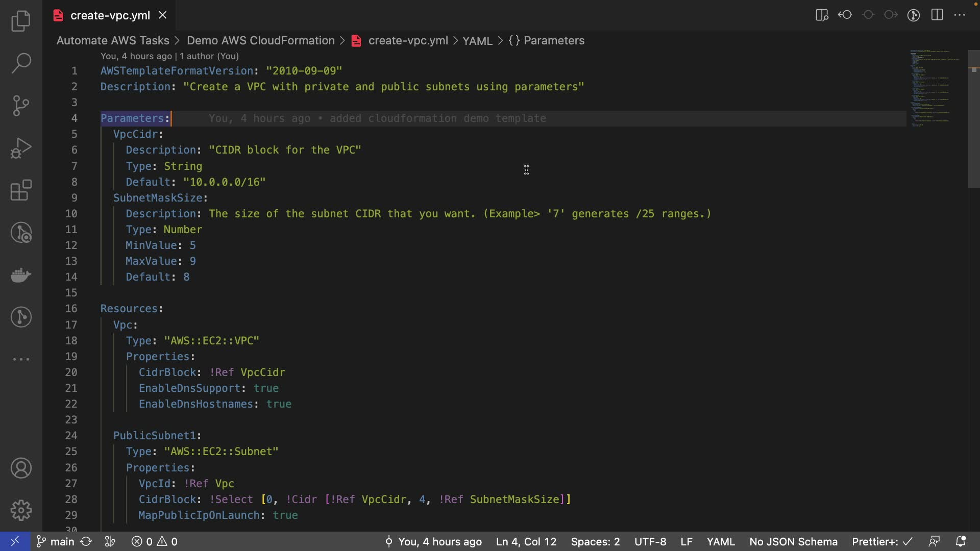Open the Docker view
The height and width of the screenshot is (551, 980).
coord(21,275)
